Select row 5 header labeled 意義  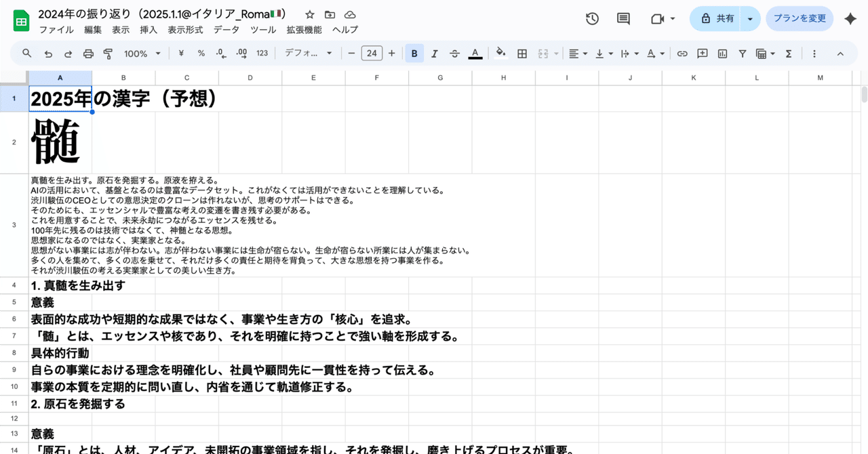[x=14, y=302]
